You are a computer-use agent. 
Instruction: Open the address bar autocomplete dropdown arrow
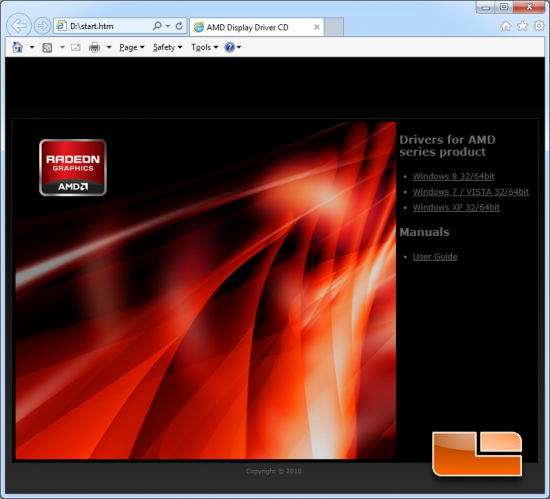(x=168, y=26)
